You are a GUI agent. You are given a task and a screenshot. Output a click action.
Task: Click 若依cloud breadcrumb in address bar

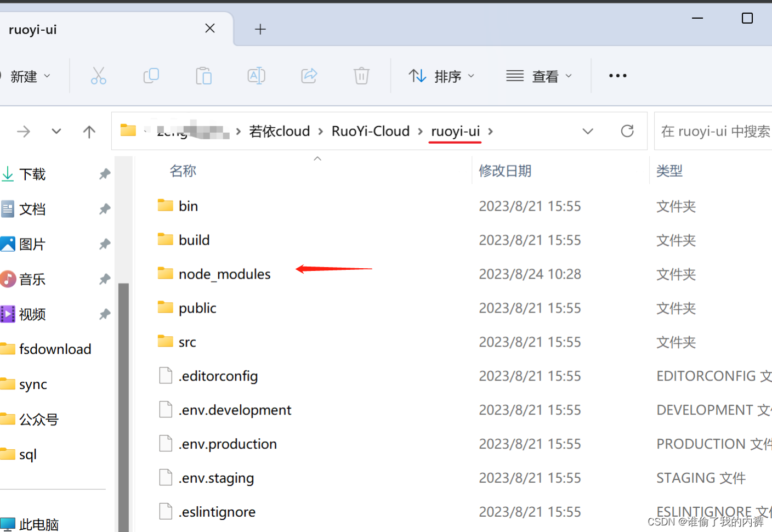click(x=279, y=132)
